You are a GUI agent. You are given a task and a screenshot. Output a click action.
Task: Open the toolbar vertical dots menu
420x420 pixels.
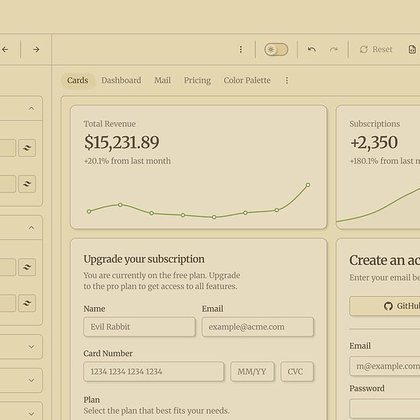(241, 49)
